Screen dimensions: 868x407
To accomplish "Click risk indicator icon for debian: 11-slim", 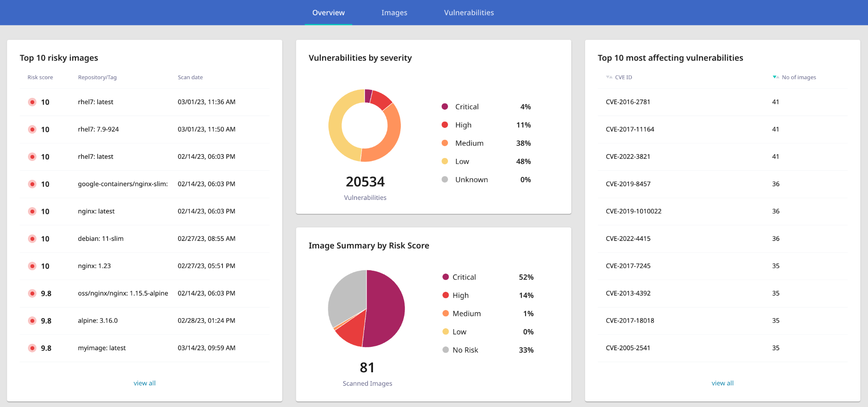I will 32,239.
